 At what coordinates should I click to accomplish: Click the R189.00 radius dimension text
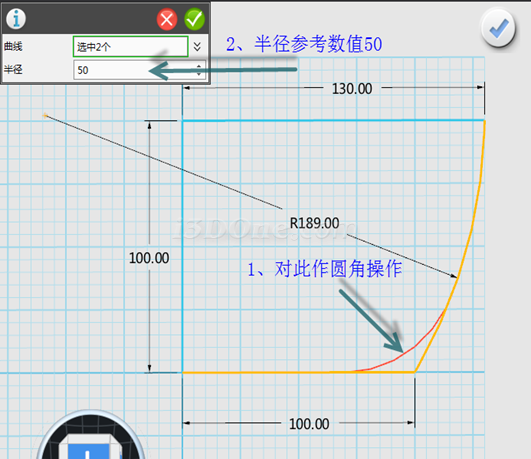pyautogui.click(x=314, y=223)
